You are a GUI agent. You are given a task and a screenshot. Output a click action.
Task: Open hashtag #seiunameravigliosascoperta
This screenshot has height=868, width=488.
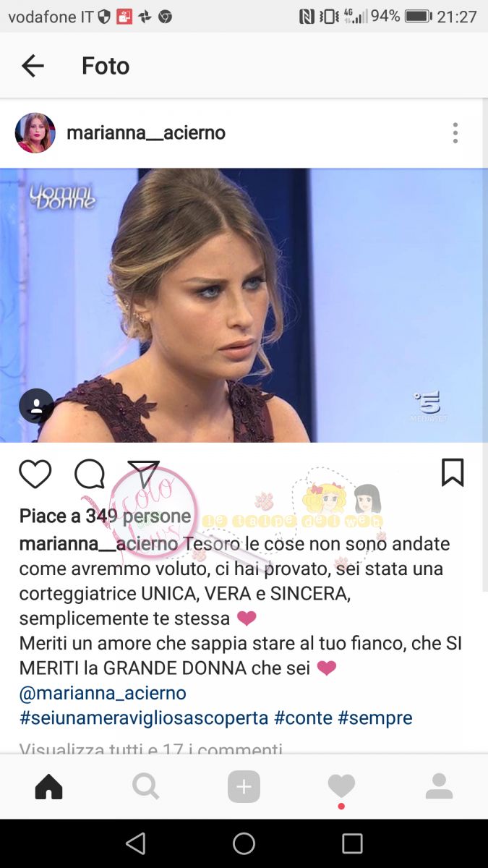click(144, 718)
